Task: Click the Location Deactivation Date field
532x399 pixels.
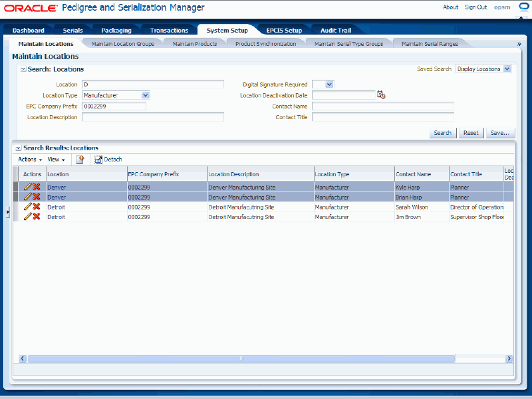Action: (x=344, y=95)
